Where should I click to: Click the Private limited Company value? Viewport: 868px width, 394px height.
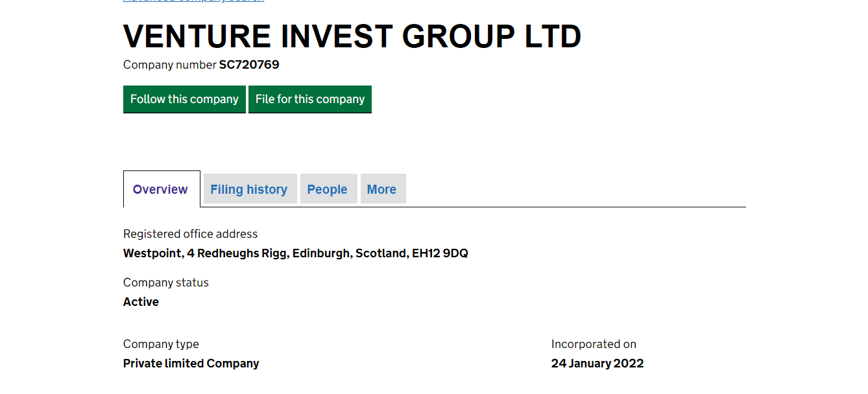pos(191,364)
